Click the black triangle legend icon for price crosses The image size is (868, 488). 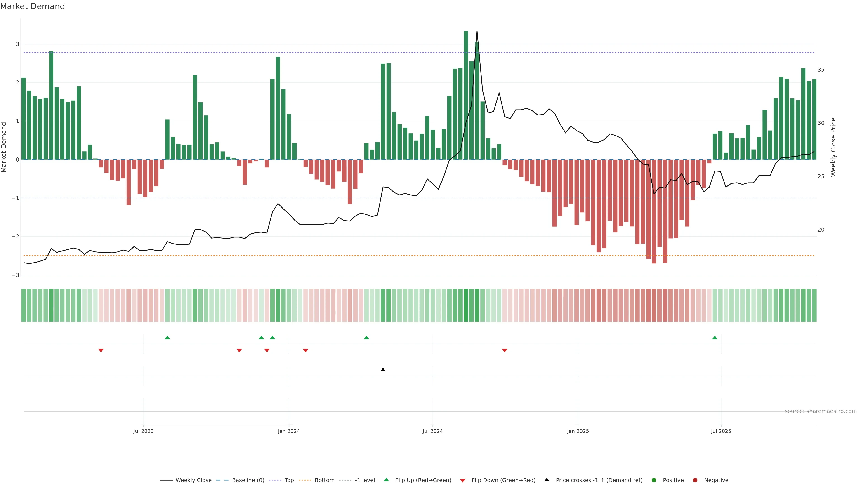[x=547, y=480]
